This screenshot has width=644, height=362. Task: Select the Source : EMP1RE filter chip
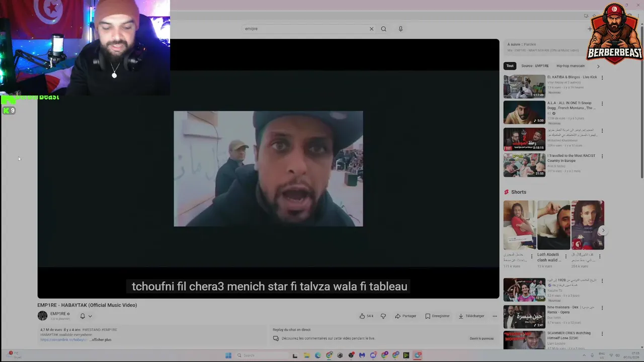click(535, 66)
